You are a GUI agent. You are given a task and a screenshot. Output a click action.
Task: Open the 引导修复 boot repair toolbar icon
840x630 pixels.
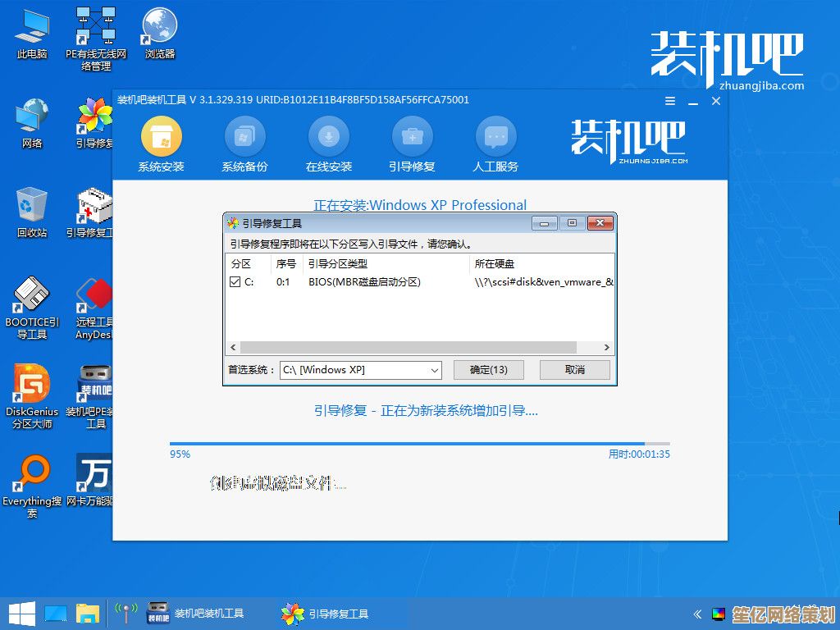pos(412,136)
